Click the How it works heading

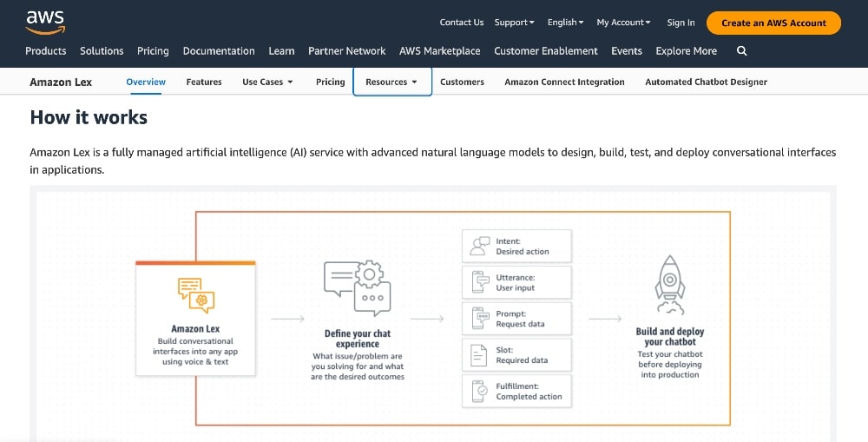point(89,117)
